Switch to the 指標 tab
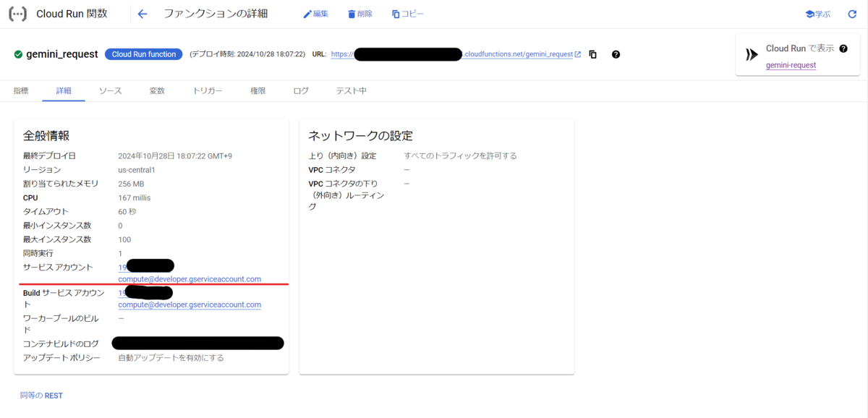Viewport: 868px width, 418px height. (21, 91)
